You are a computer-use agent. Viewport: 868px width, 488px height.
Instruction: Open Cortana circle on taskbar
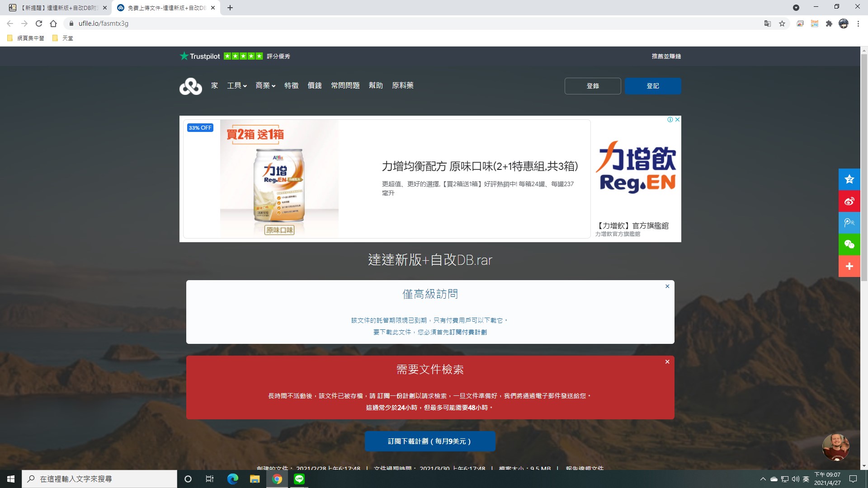(188, 479)
